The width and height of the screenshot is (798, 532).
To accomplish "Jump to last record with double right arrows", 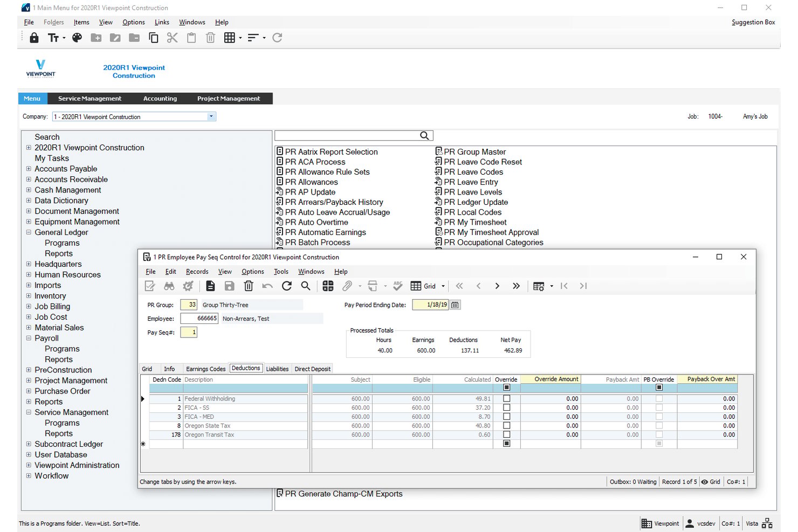I will coord(516,286).
